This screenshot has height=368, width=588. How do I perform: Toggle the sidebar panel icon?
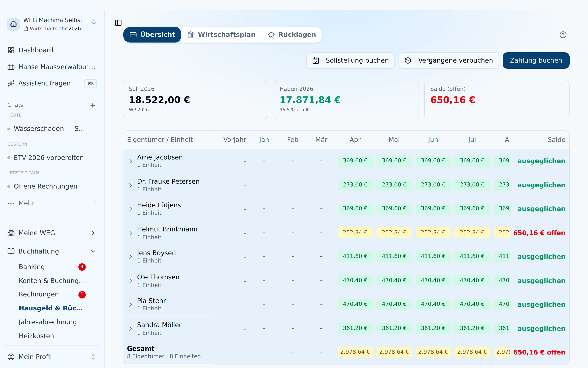(118, 23)
